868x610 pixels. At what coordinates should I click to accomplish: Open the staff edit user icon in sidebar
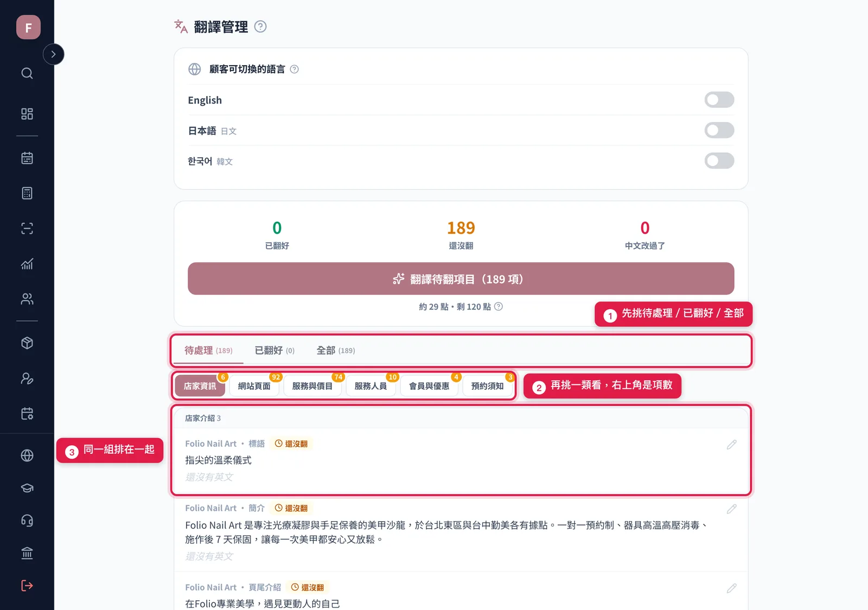[27, 378]
